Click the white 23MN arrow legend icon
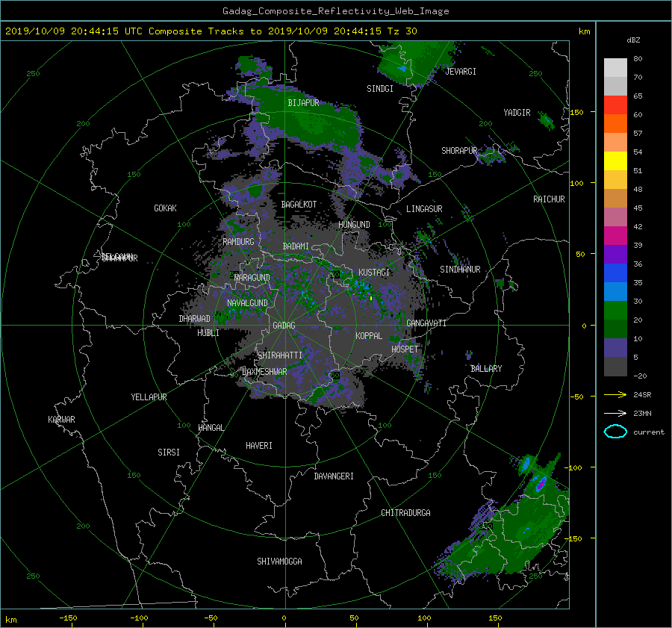The width and height of the screenshot is (672, 628). pos(615,413)
